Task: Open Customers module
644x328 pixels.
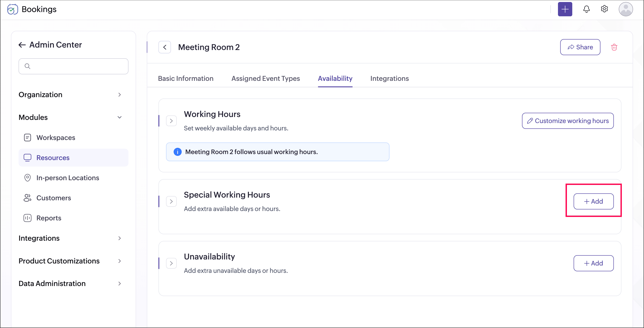Action: [73, 198]
